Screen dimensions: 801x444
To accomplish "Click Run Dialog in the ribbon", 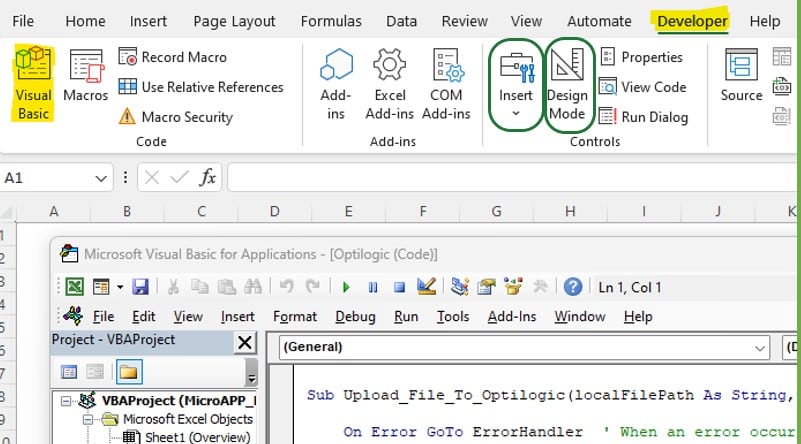I will (x=643, y=117).
